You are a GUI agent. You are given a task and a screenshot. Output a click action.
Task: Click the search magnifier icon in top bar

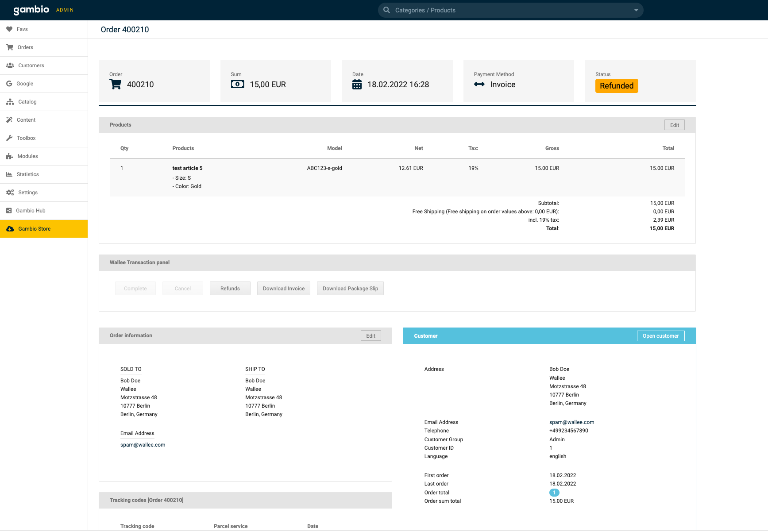(386, 10)
